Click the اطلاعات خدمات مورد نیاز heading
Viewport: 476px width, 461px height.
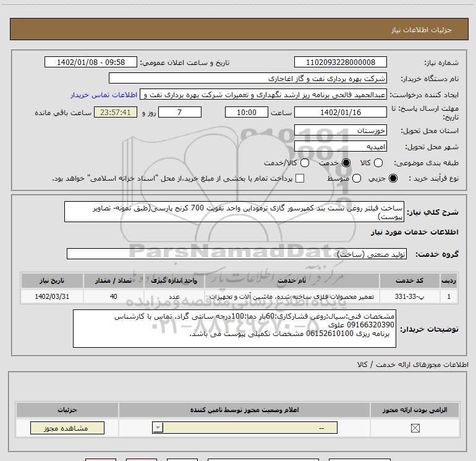415,232
